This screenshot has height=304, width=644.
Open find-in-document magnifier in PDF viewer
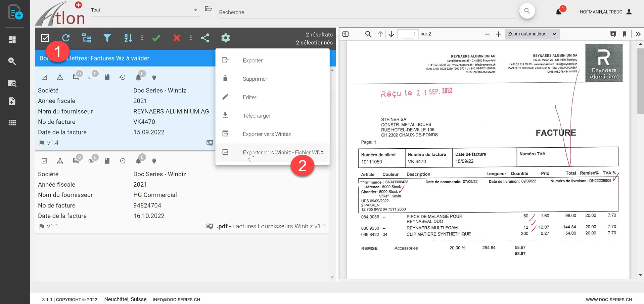(368, 34)
